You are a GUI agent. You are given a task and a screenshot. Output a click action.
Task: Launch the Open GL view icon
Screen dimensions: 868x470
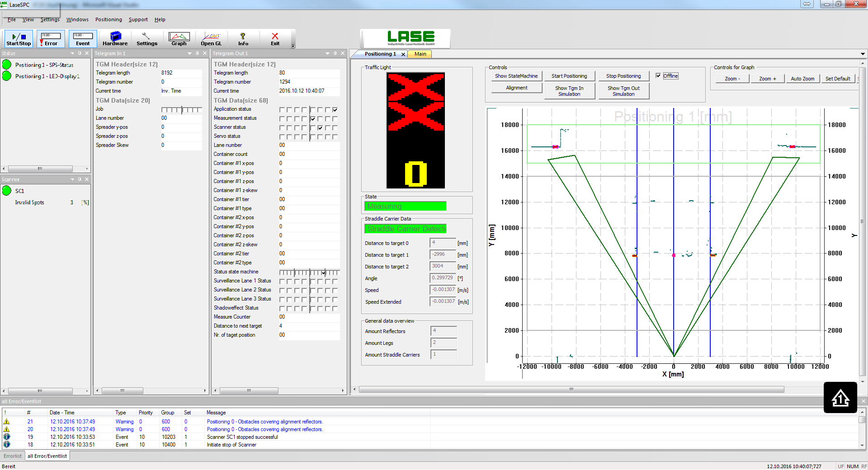(x=212, y=38)
